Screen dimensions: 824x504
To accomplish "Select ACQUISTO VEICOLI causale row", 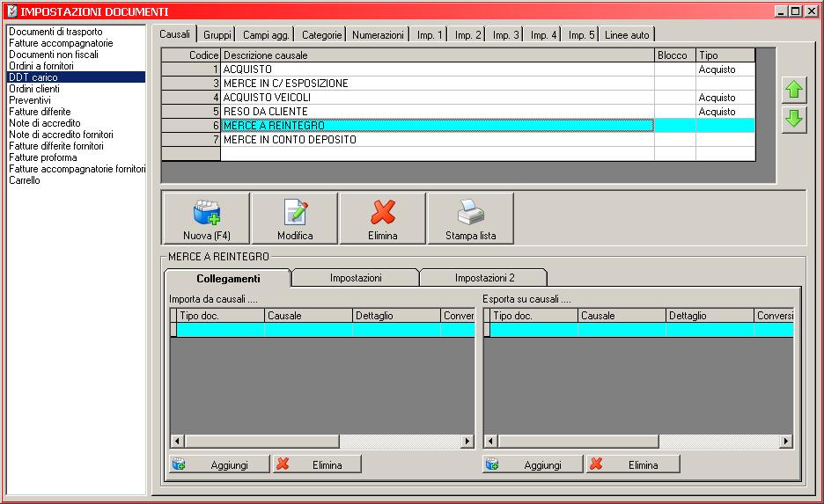I will click(x=459, y=98).
